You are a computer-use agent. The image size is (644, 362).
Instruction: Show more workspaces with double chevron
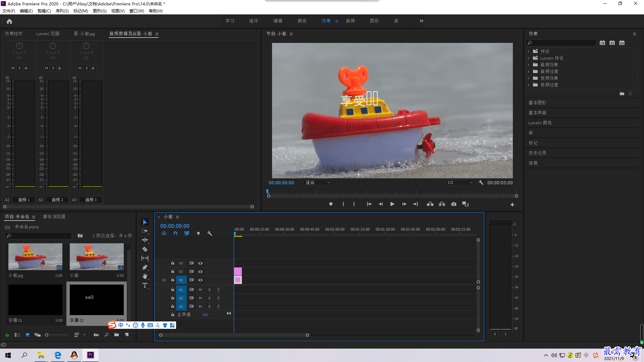point(422,21)
